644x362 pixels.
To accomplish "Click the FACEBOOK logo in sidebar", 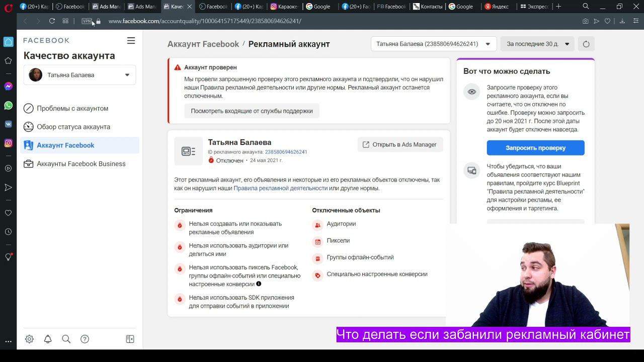I will pyautogui.click(x=46, y=40).
